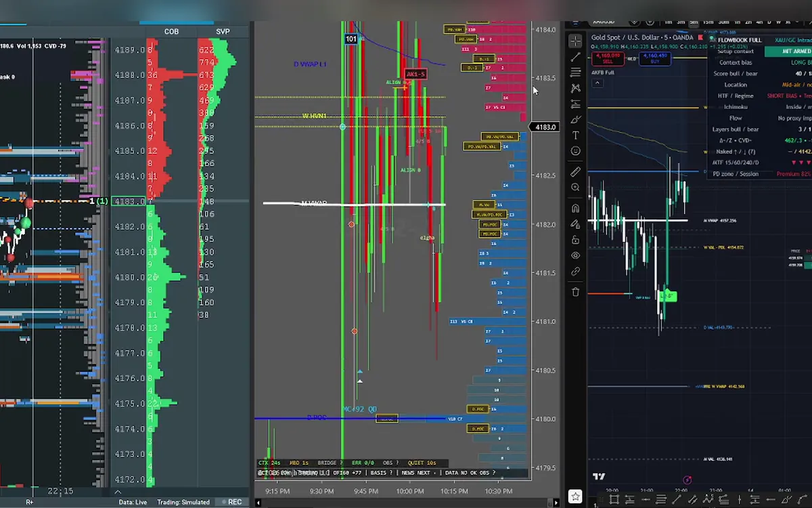Switch chart to 1h timeframe
The width and height of the screenshot is (812, 508).
(739, 22)
